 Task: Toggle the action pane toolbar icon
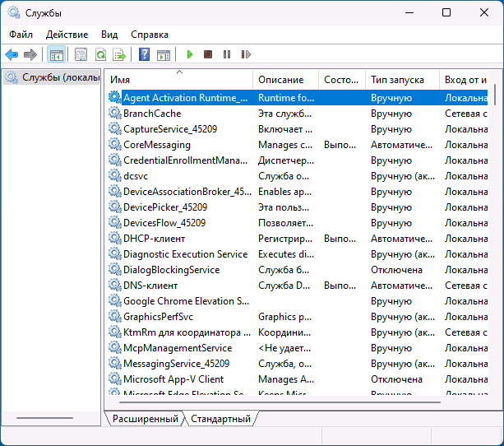pos(164,54)
